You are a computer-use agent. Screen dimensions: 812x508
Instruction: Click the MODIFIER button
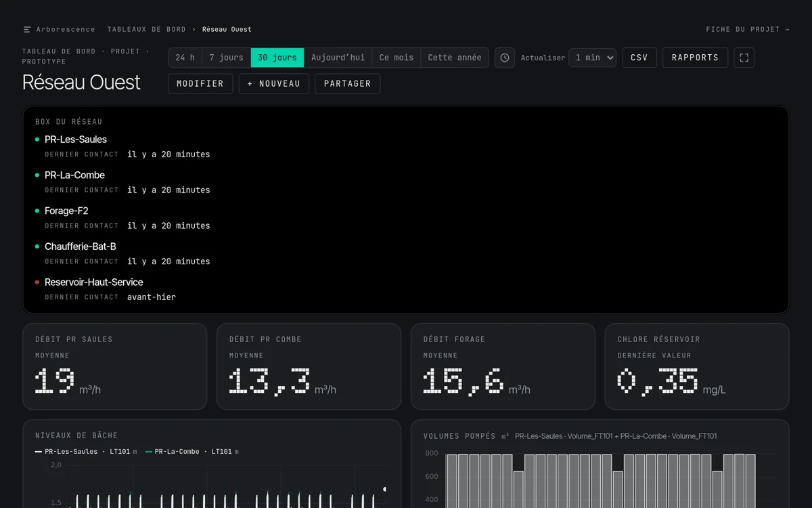point(200,84)
